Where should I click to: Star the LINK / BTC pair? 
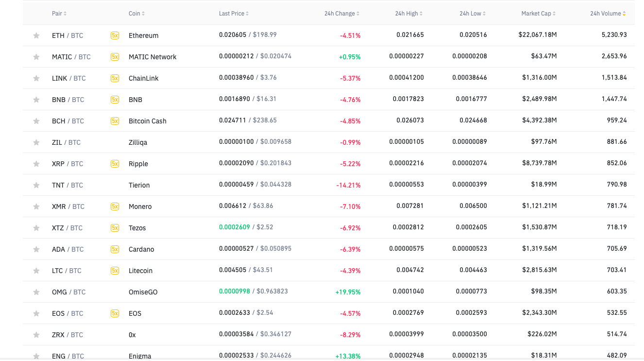coord(36,78)
